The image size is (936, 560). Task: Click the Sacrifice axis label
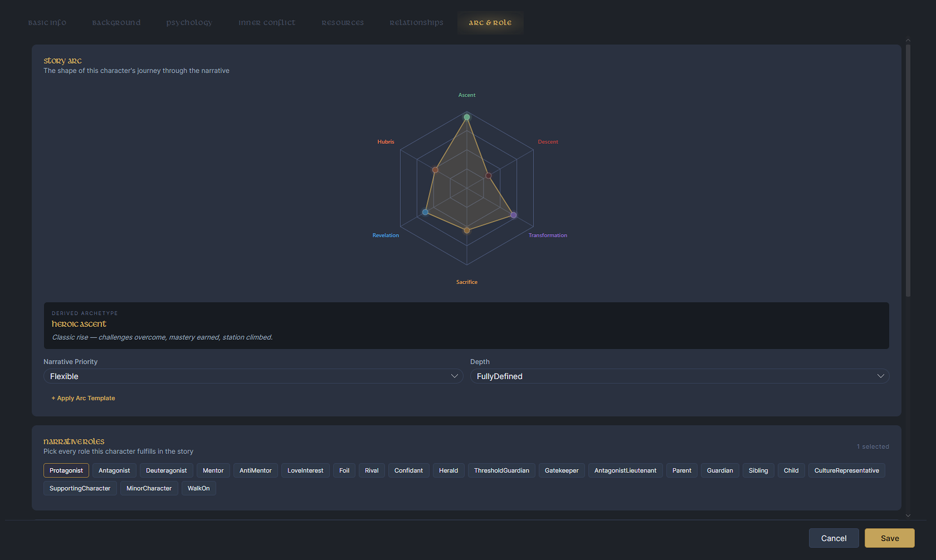[467, 282]
